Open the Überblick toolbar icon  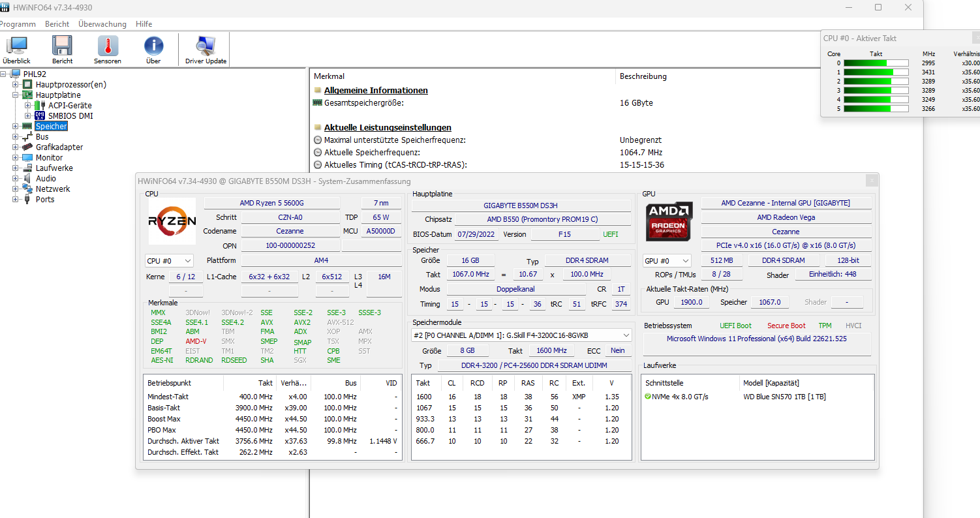pyautogui.click(x=16, y=46)
